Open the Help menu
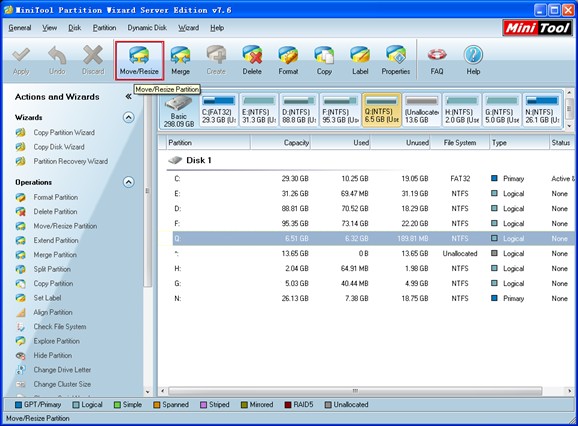Viewport: 578px width, 426px height. [217, 28]
